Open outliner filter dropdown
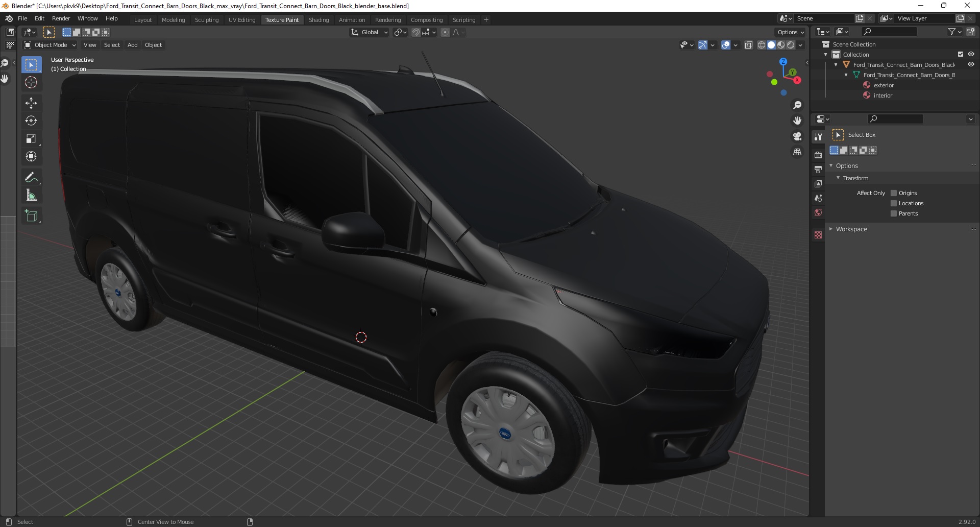The width and height of the screenshot is (980, 527). click(x=954, y=32)
